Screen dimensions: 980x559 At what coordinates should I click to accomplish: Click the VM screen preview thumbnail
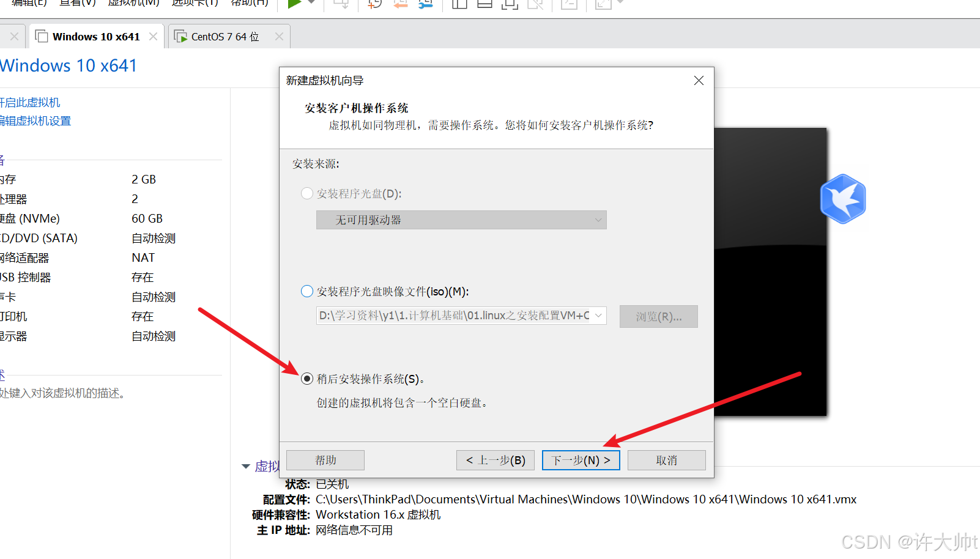(770, 272)
